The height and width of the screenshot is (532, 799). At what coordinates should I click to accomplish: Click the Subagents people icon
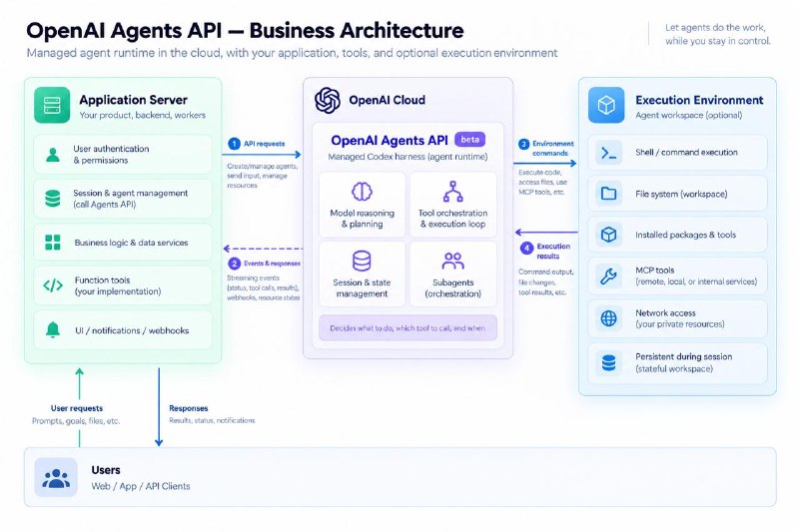coord(452,261)
